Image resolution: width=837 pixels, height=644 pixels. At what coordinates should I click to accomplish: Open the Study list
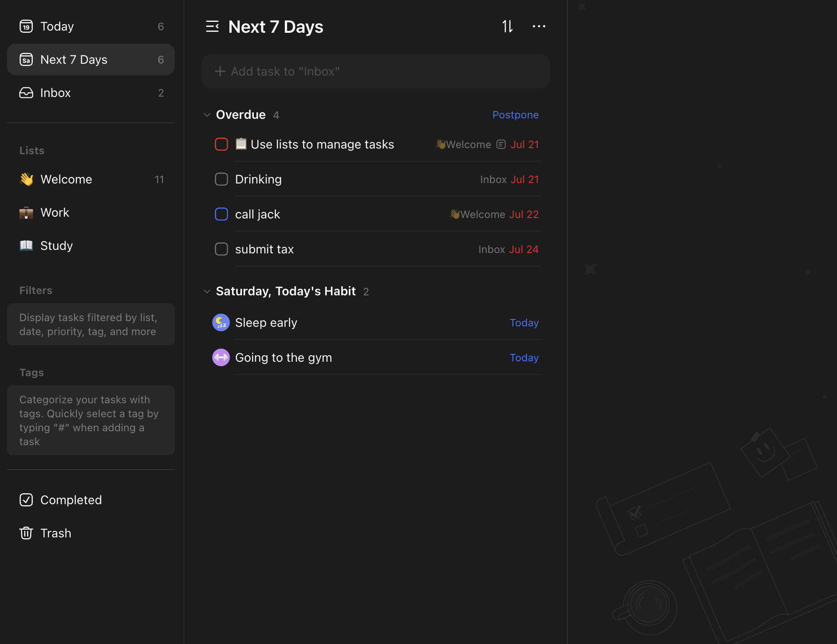tap(91, 246)
